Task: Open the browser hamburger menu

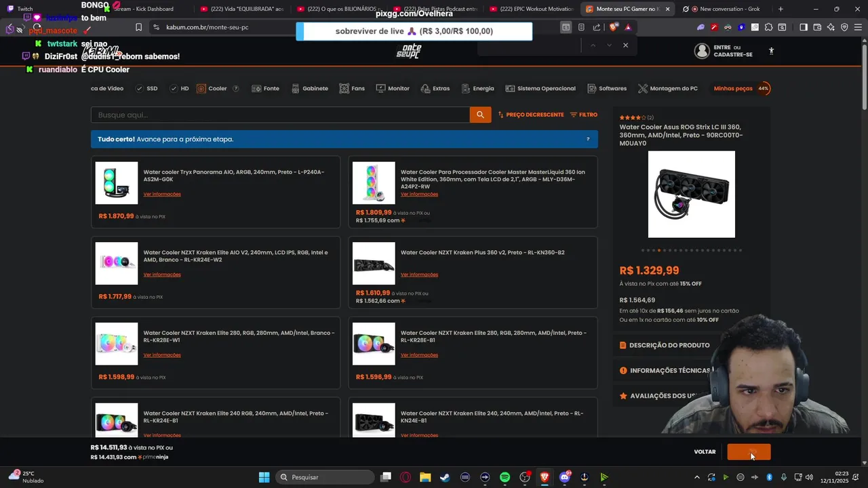Action: click(x=858, y=27)
